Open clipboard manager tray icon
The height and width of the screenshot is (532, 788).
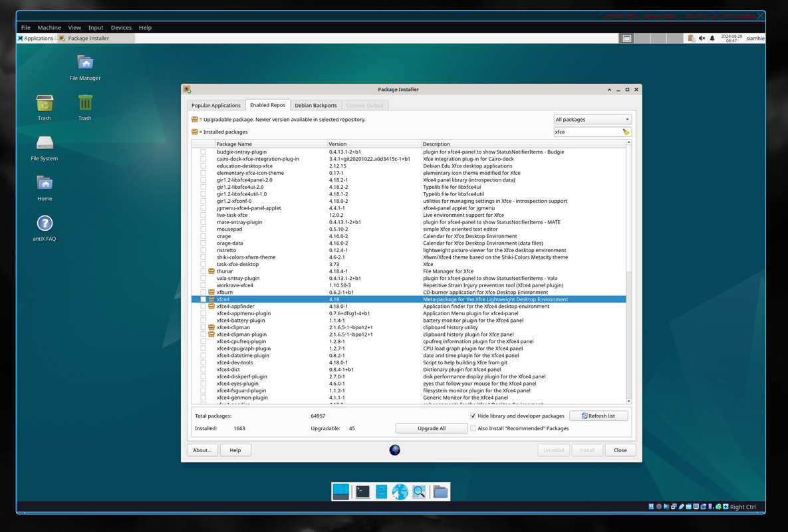(692, 38)
